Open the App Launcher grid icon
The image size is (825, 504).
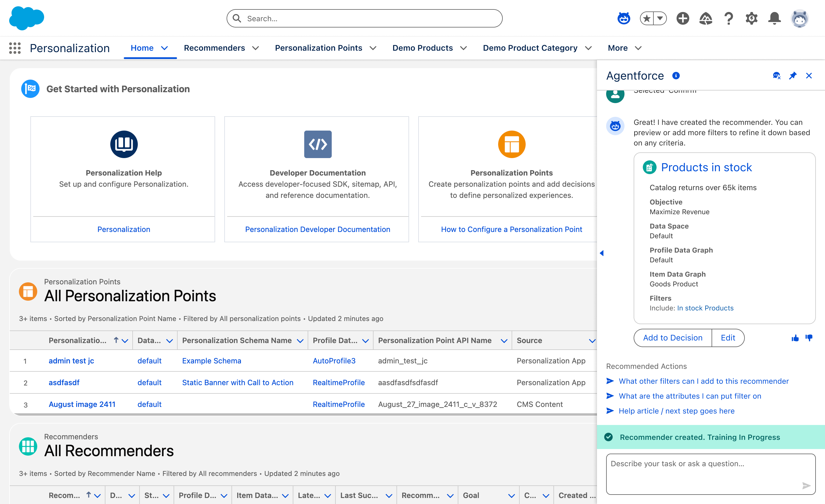[x=15, y=48]
